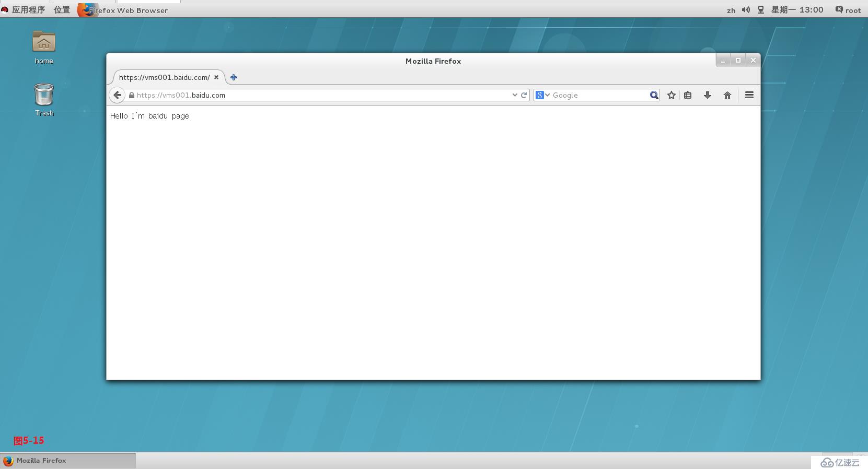This screenshot has width=868, height=469.
Task: Click the Mozilla Firefox title bar text
Action: (x=433, y=61)
